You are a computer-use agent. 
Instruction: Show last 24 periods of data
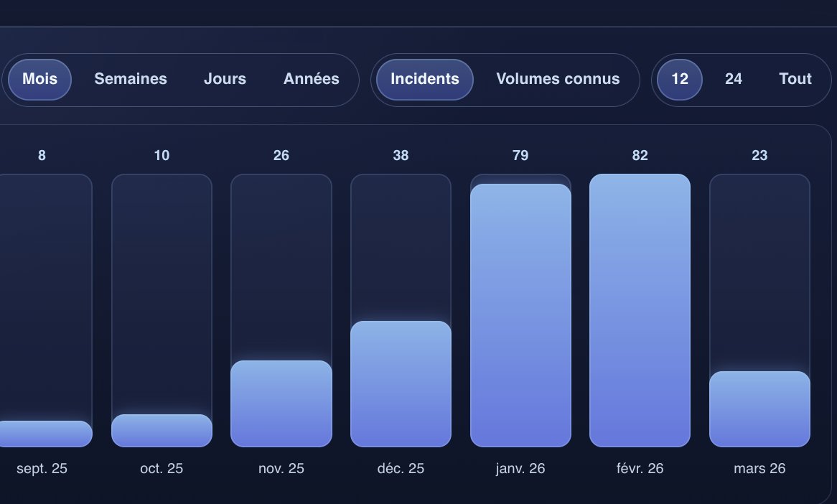[733, 79]
